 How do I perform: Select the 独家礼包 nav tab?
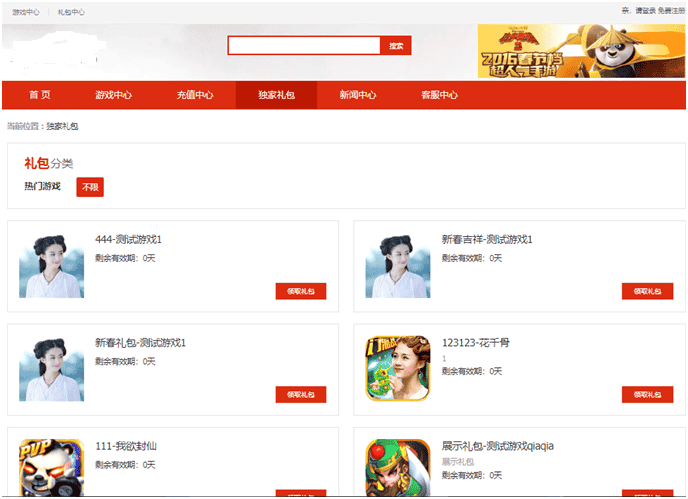coord(276,95)
